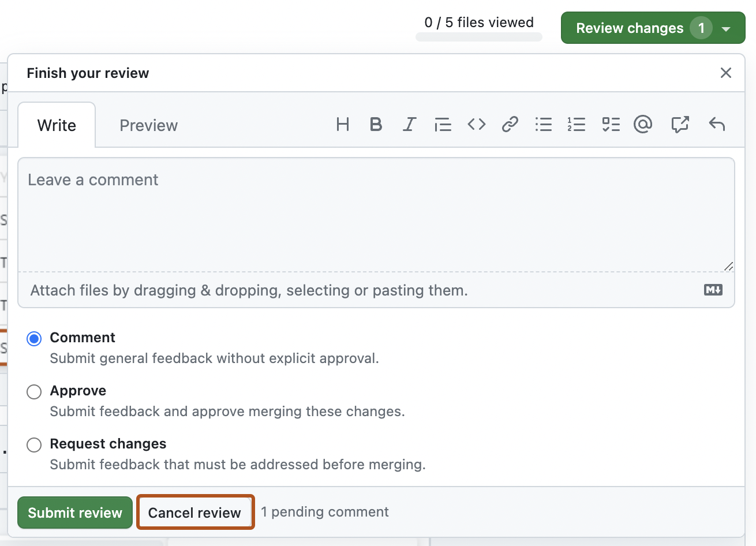
Task: Submit the review
Action: 75,513
